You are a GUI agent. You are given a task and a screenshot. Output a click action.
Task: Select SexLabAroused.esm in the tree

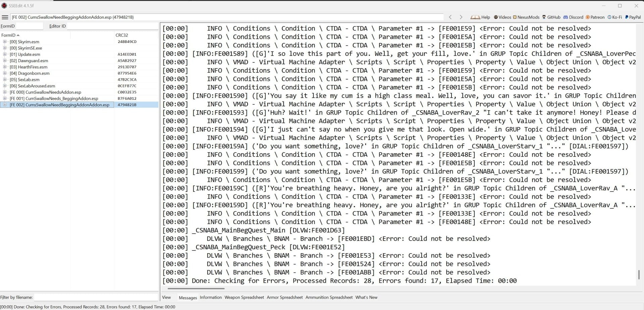click(x=32, y=86)
